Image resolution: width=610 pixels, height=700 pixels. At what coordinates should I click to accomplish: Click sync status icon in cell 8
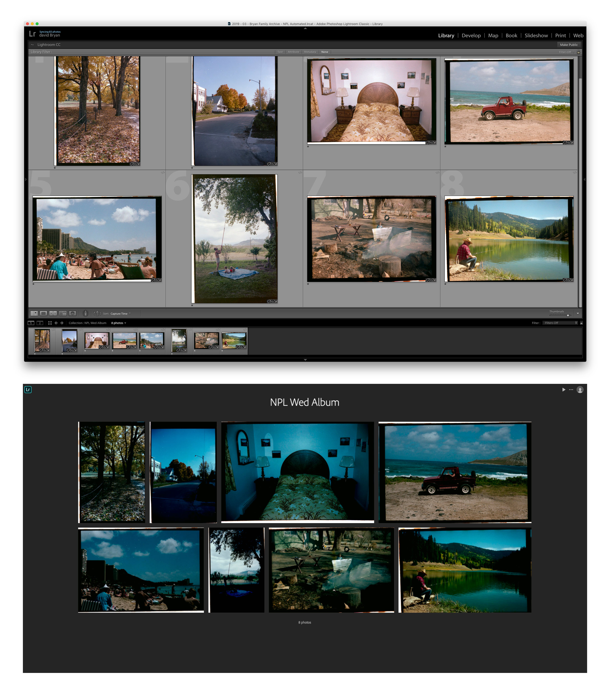pos(575,173)
